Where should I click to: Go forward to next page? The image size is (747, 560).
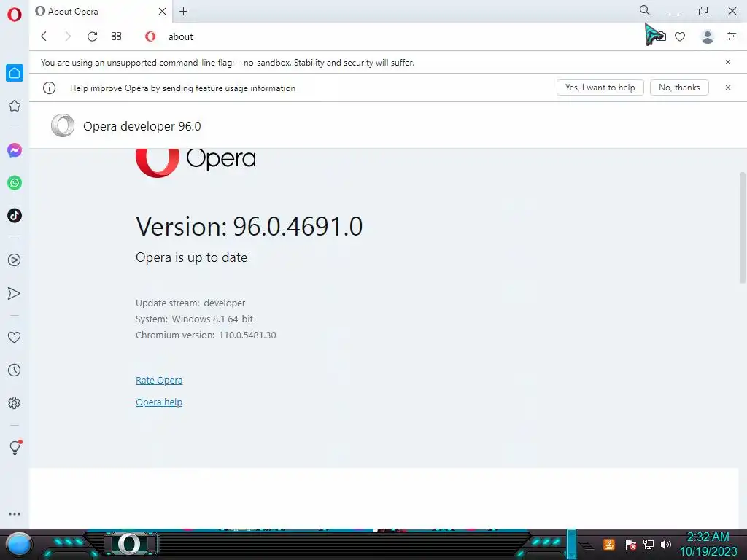[x=68, y=36]
